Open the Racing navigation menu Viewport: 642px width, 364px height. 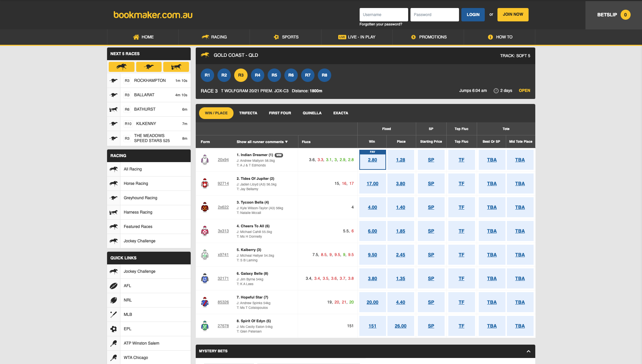(x=214, y=37)
